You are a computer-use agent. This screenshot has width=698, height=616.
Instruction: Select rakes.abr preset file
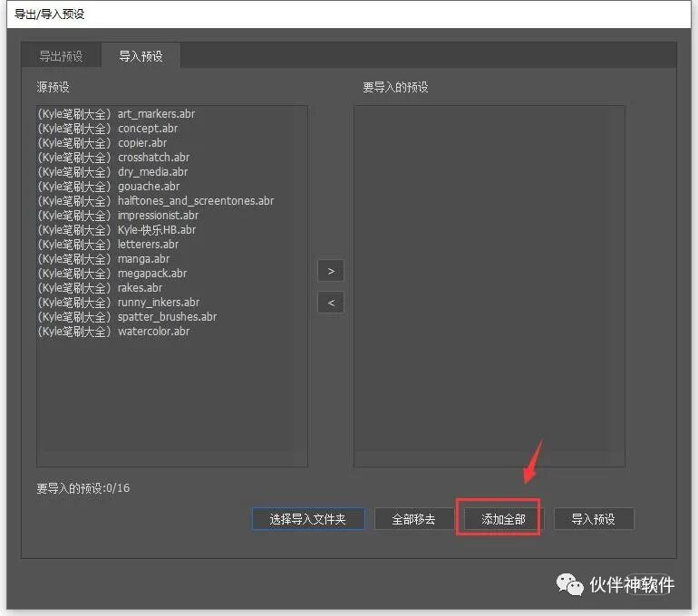[x=100, y=288]
